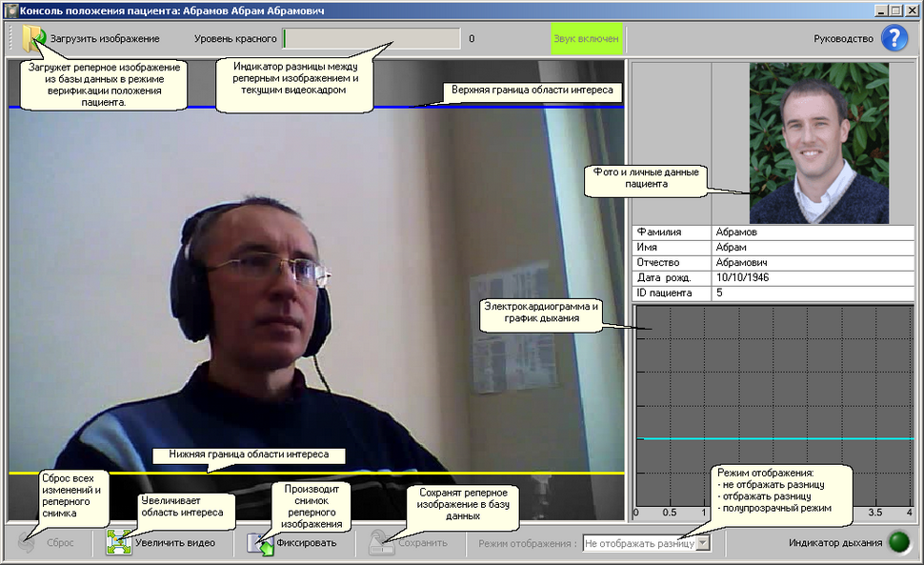This screenshot has height=565, width=924.
Task: Select the Фамилия value cell Абрамов
Action: coord(813,232)
